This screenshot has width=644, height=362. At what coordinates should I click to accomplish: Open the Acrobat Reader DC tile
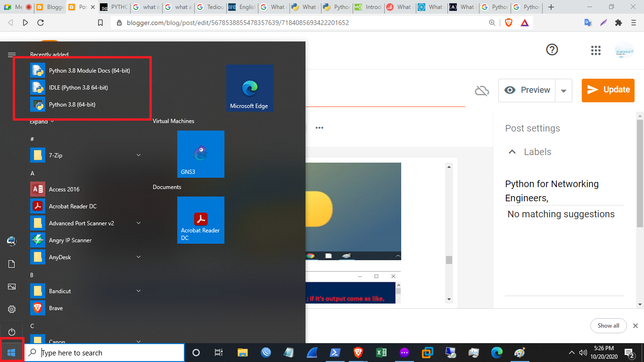[x=201, y=220]
